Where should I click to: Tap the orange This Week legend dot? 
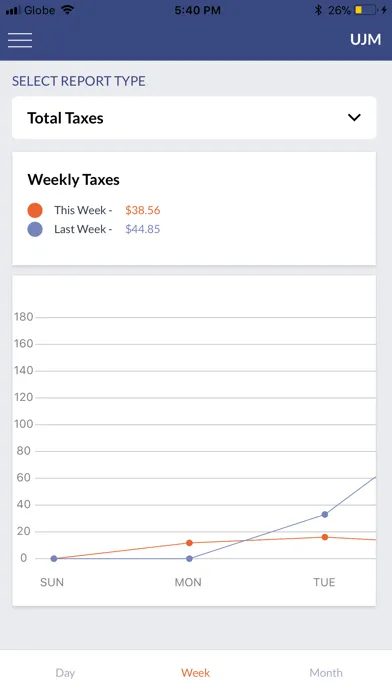tap(35, 210)
